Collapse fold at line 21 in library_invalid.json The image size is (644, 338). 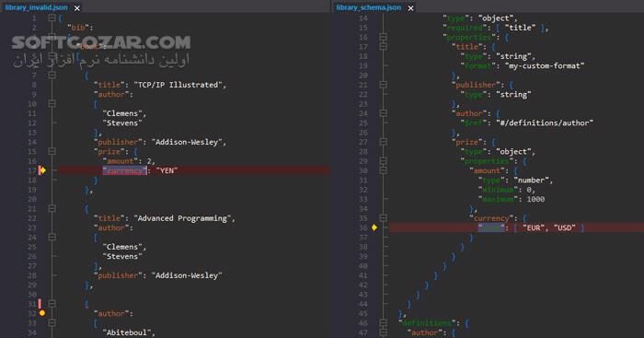pos(52,208)
